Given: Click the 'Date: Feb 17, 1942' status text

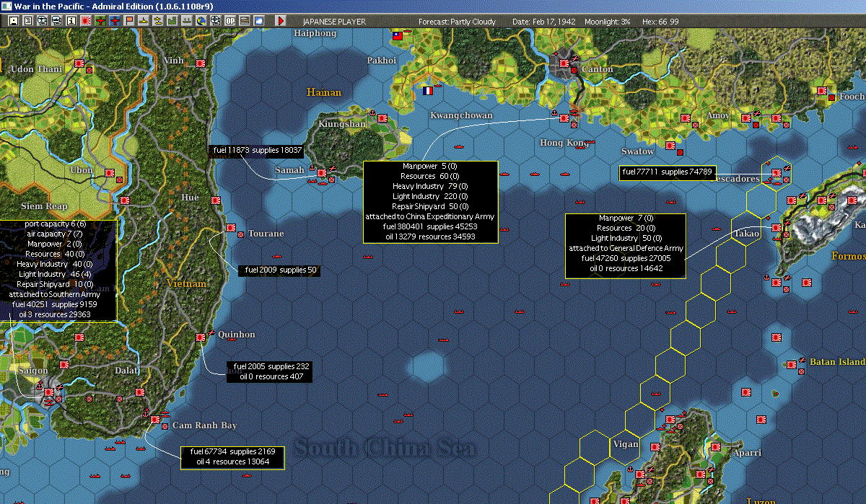Looking at the screenshot, I should (x=543, y=22).
